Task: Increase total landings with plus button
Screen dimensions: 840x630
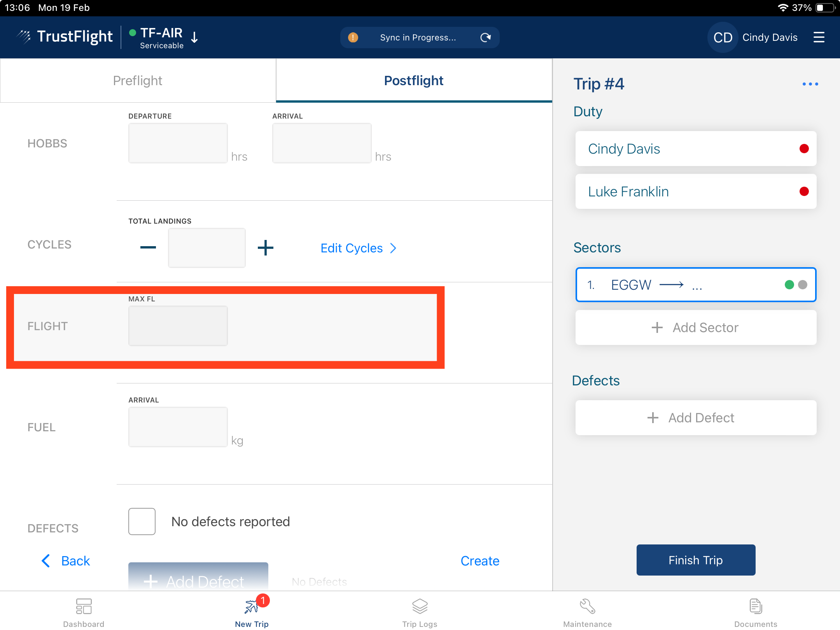Action: pyautogui.click(x=266, y=248)
